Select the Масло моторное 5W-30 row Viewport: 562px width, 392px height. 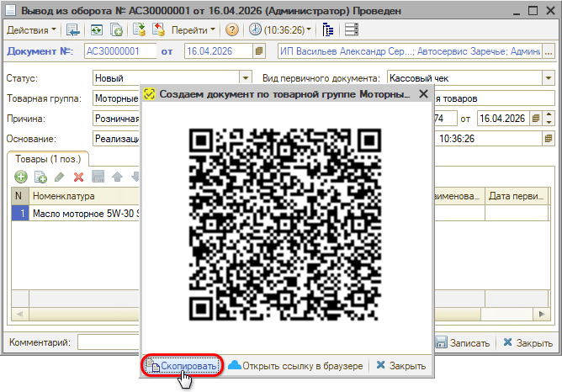(84, 214)
